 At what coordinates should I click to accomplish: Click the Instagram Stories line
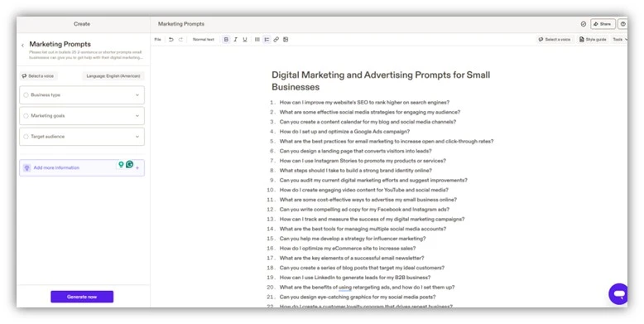[363, 161]
